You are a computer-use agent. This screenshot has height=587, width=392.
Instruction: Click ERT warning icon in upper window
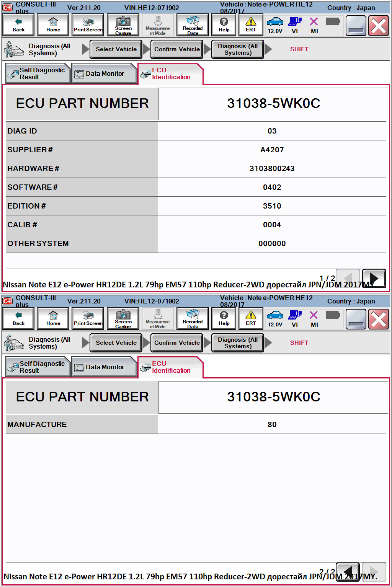point(251,25)
